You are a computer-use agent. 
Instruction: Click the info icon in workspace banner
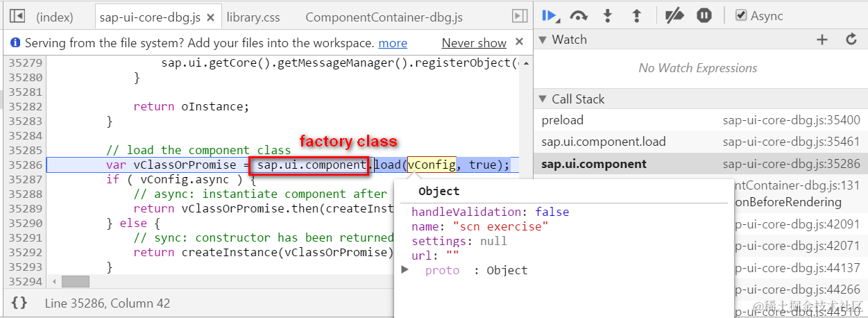point(15,43)
